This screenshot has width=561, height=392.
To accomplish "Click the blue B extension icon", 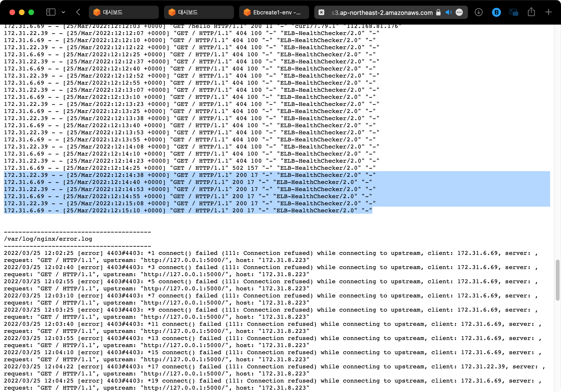I will tap(496, 12).
